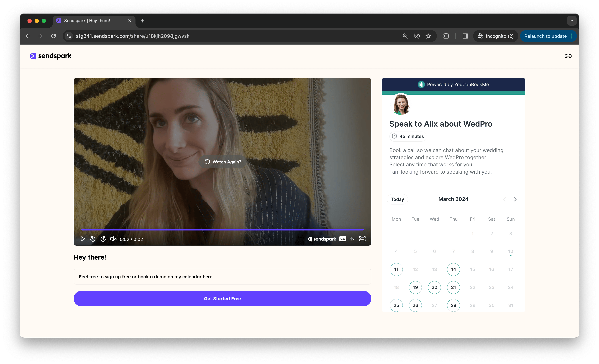Copy share link using chain icon
The image size is (599, 364).
[x=568, y=56]
